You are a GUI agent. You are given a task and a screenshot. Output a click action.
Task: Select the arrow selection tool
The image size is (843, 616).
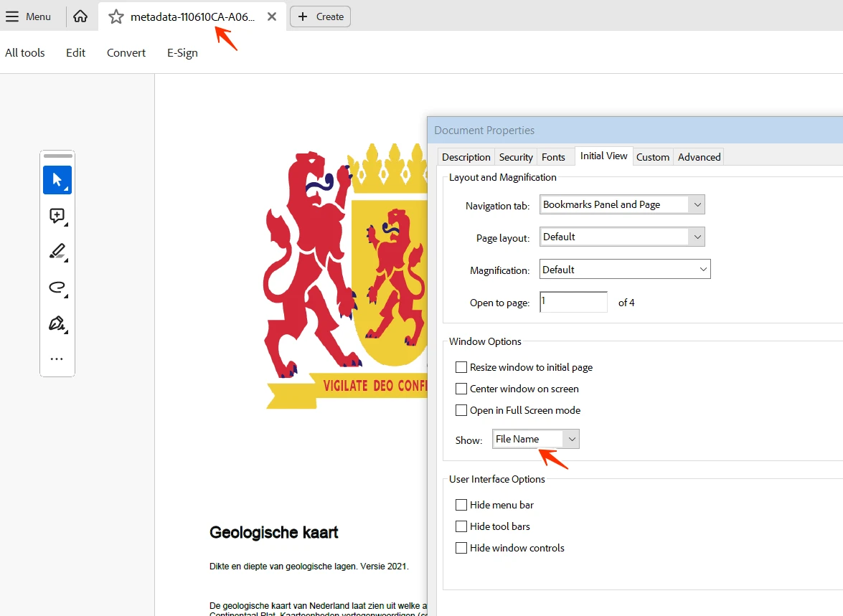[x=57, y=180]
